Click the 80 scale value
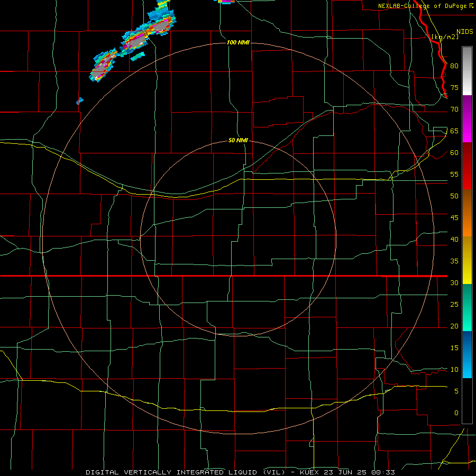Viewport: 476px width, 476px height. tap(454, 66)
